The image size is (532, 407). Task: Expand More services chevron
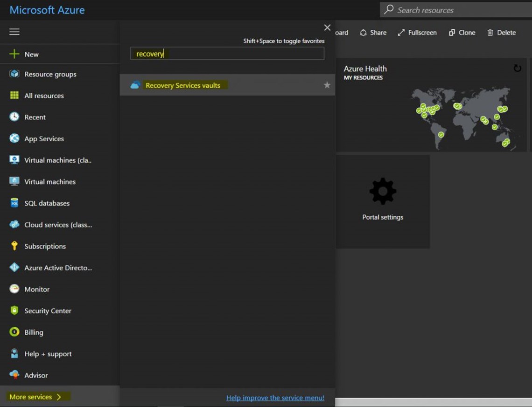(x=59, y=396)
